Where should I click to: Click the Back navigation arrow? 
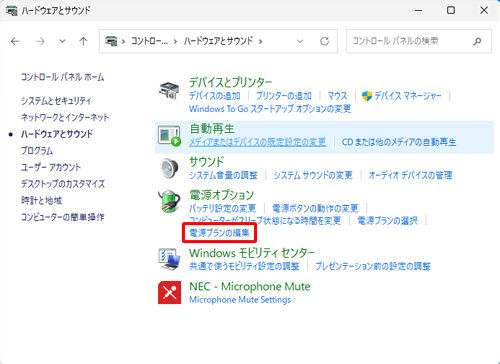[15, 41]
